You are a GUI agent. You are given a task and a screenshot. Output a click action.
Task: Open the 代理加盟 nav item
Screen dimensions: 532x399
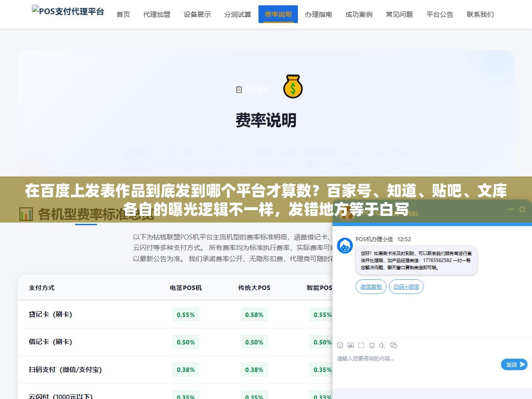coord(157,14)
